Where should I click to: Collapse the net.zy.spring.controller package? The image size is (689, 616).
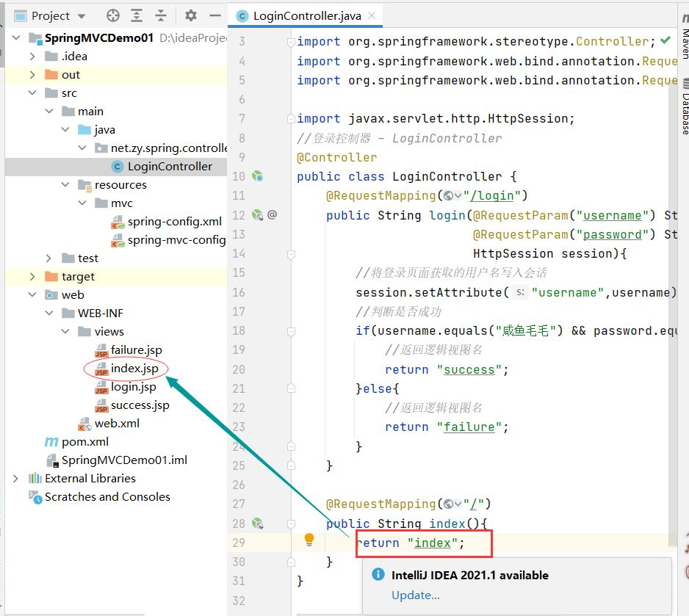click(x=82, y=148)
